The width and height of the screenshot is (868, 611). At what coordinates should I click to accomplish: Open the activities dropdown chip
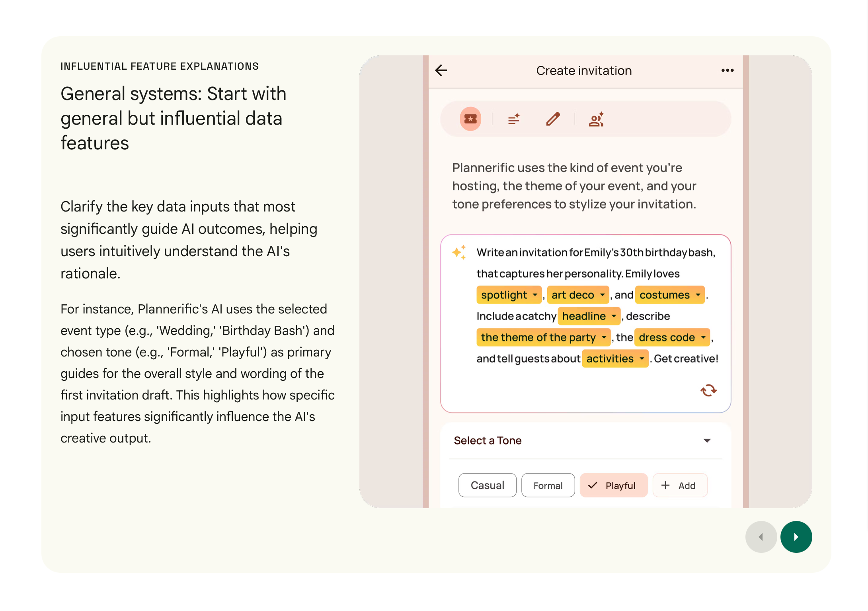click(615, 358)
